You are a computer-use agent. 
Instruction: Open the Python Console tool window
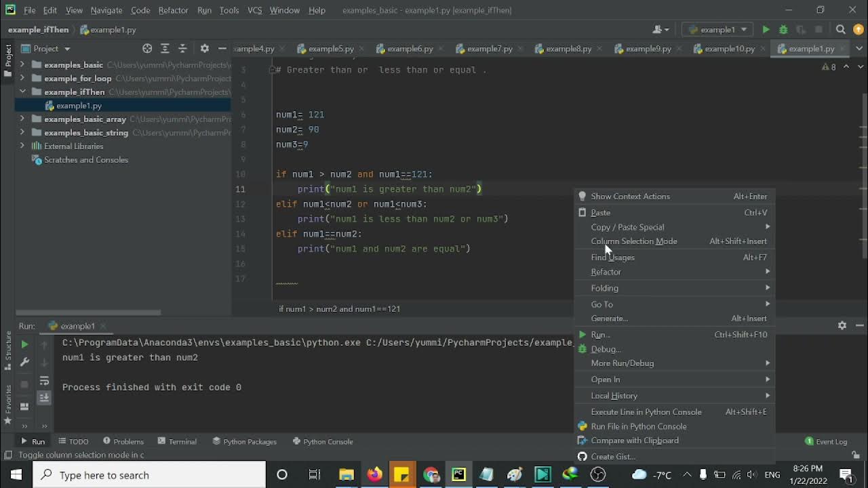click(x=322, y=441)
